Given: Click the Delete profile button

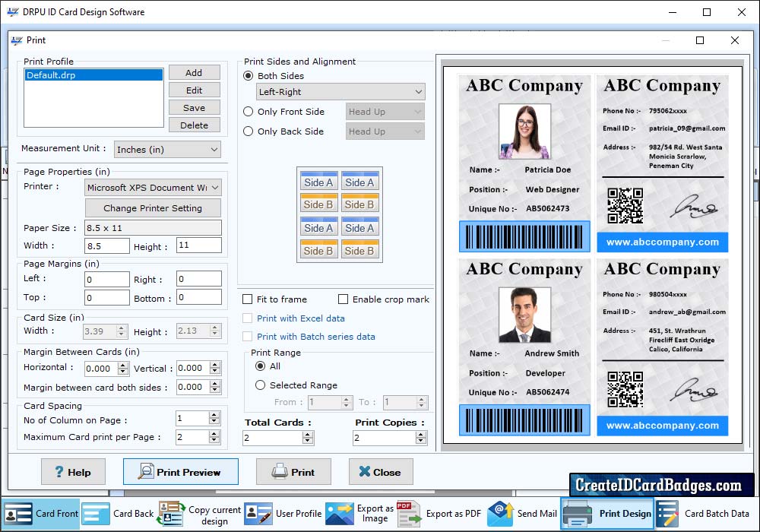Looking at the screenshot, I should [194, 125].
